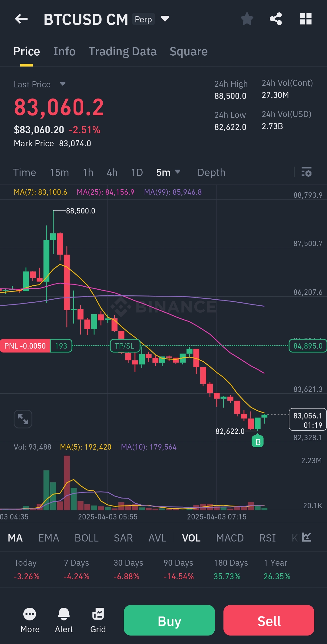Tap the Vol: 93,488 reading
Image resolution: width=327 pixels, height=644 pixels.
tap(32, 447)
